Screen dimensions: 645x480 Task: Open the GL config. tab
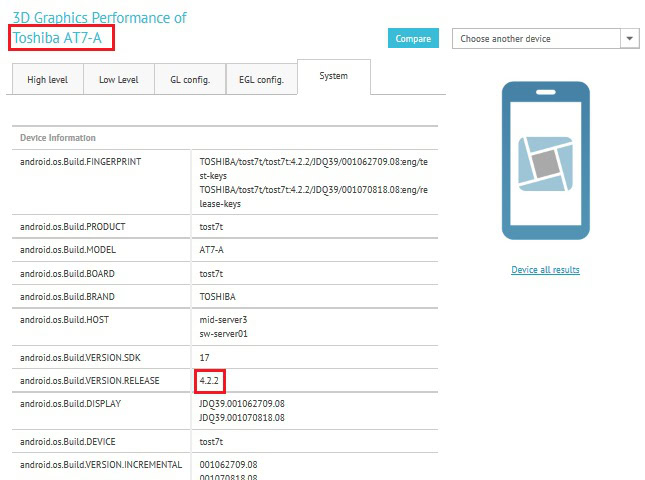pyautogui.click(x=190, y=79)
